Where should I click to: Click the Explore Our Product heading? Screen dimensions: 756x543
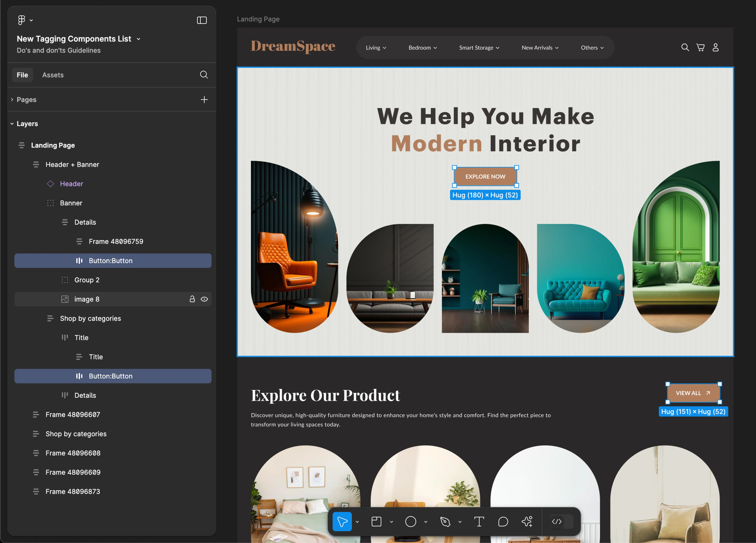[325, 395]
